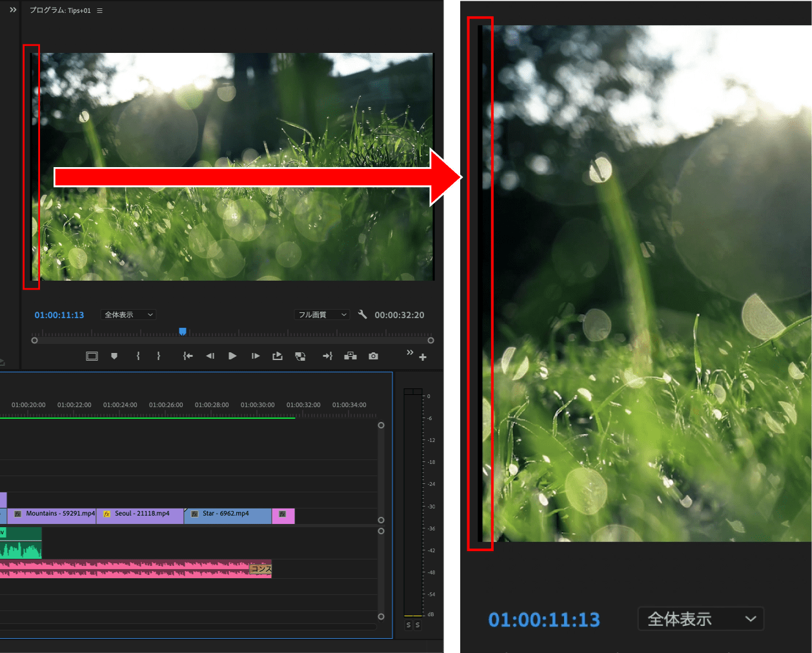The image size is (812, 653).
Task: Click the blue 01:00:11:13 timecode in Program monitor
Action: (x=59, y=315)
